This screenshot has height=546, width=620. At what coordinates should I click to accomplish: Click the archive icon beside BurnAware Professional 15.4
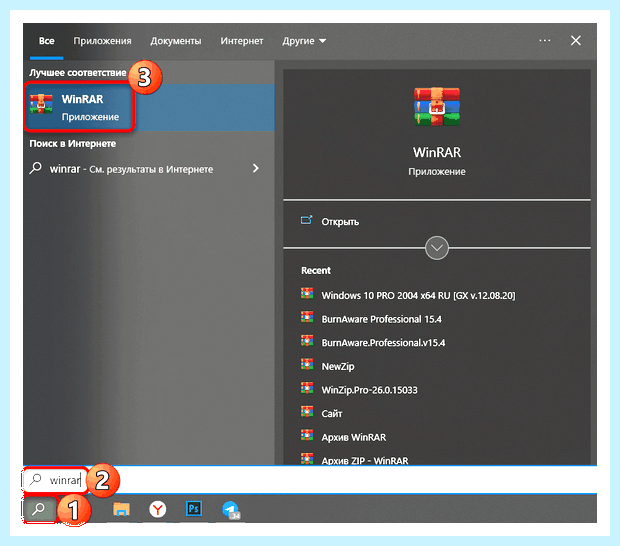307,317
